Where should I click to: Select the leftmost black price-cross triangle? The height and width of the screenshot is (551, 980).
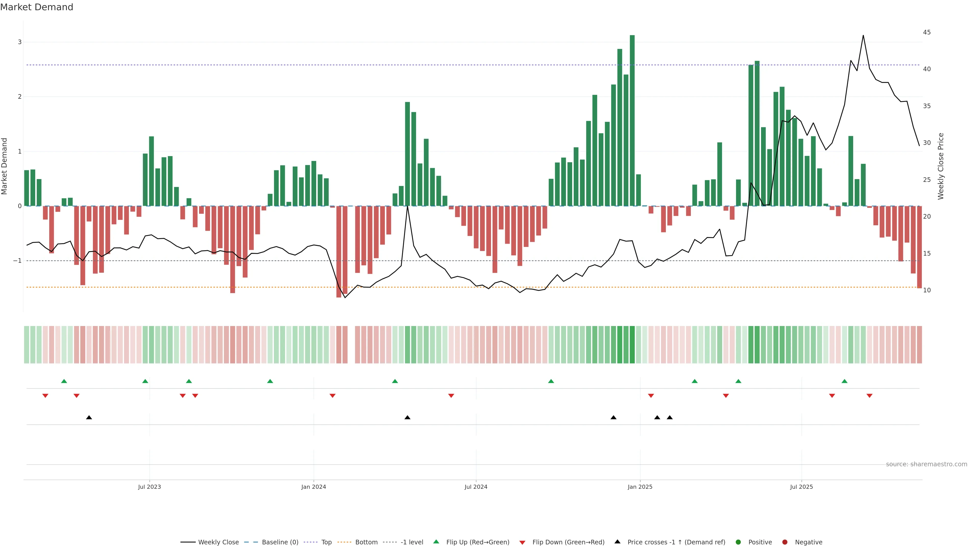(89, 418)
